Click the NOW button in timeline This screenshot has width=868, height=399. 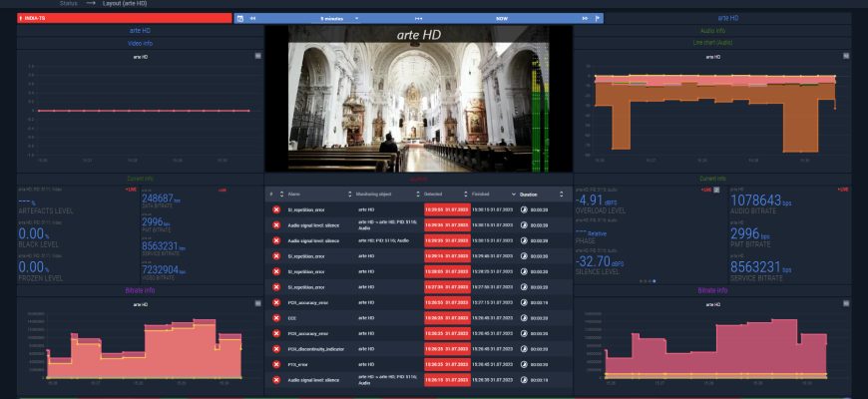click(502, 18)
